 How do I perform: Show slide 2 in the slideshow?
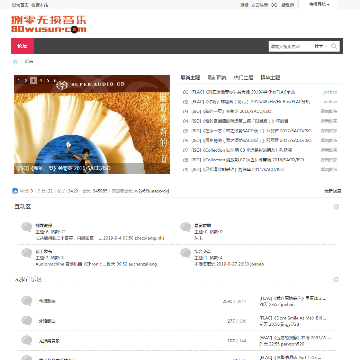(26, 80)
